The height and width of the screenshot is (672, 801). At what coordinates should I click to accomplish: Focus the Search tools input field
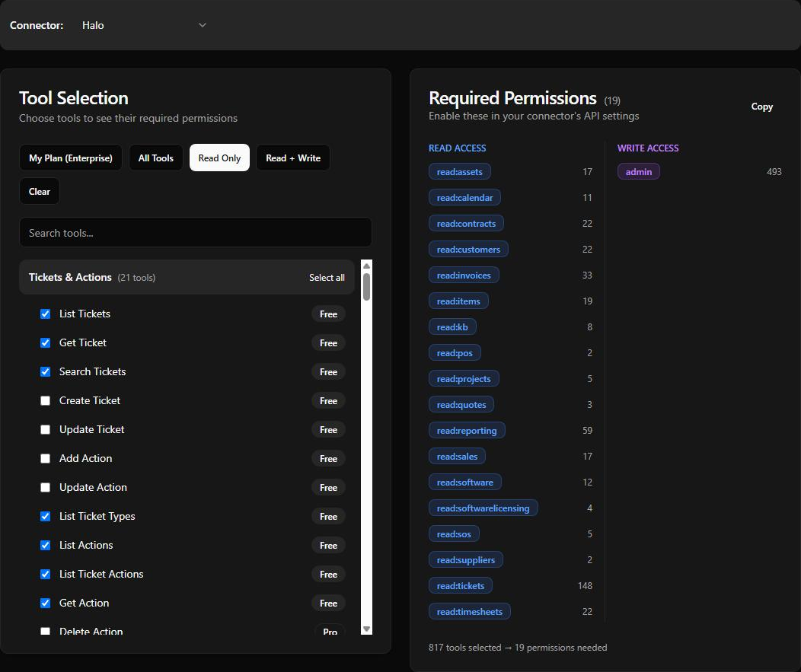(x=196, y=233)
